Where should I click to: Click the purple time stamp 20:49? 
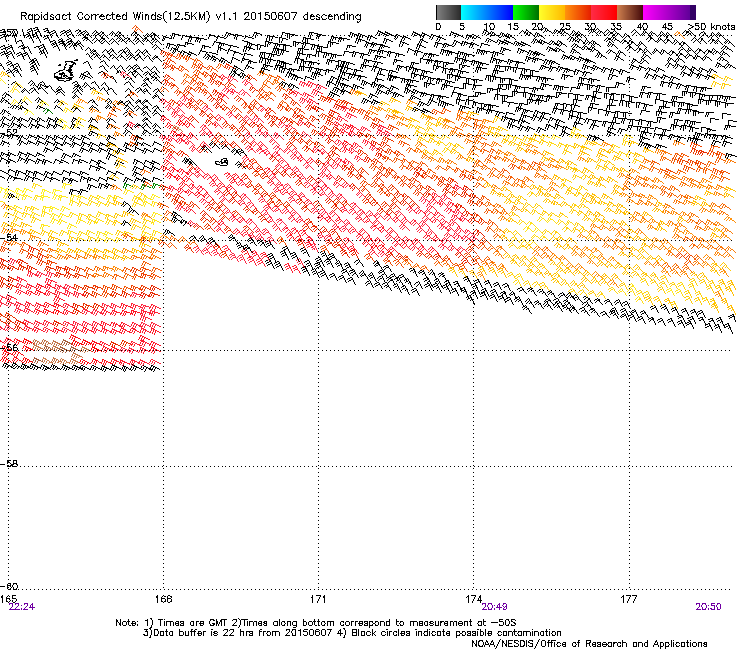tap(494, 607)
